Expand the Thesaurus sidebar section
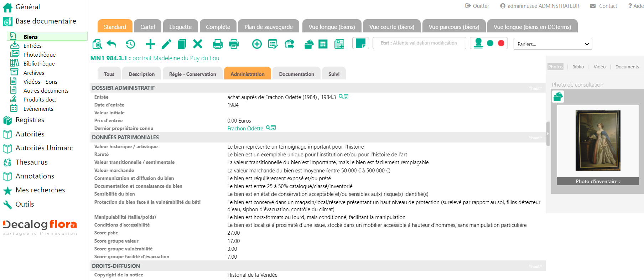The width and height of the screenshot is (644, 280). pos(31,162)
